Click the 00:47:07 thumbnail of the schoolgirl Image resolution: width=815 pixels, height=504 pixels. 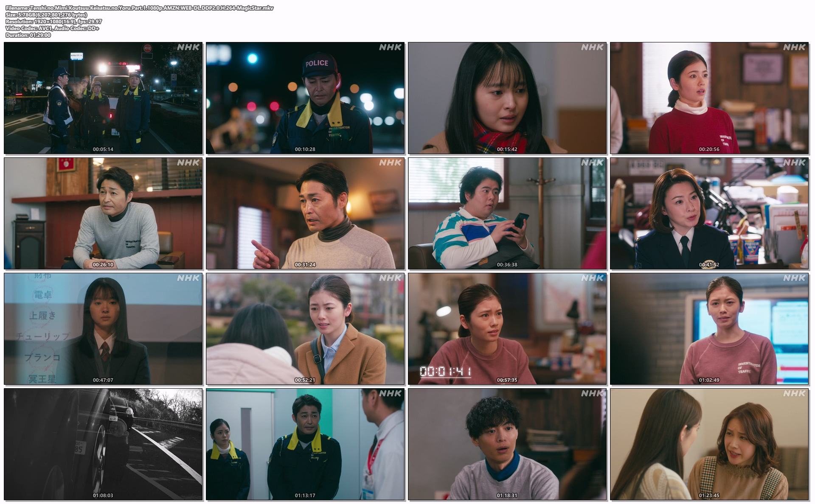tap(103, 329)
